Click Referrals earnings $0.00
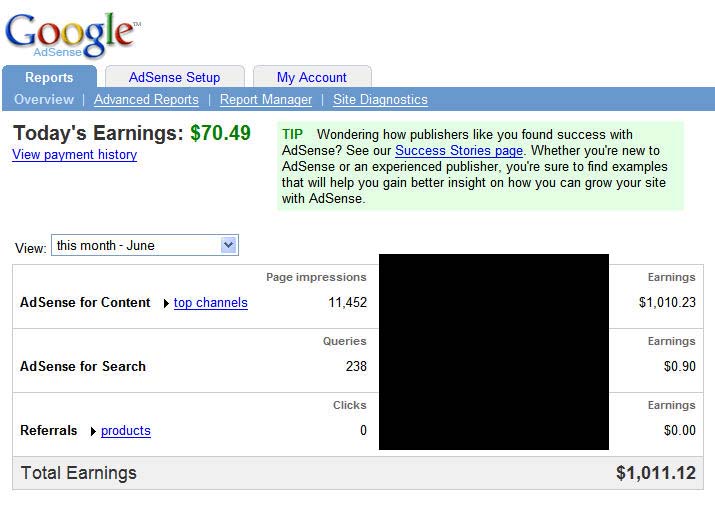This screenshot has height=505, width=715. pos(679,430)
